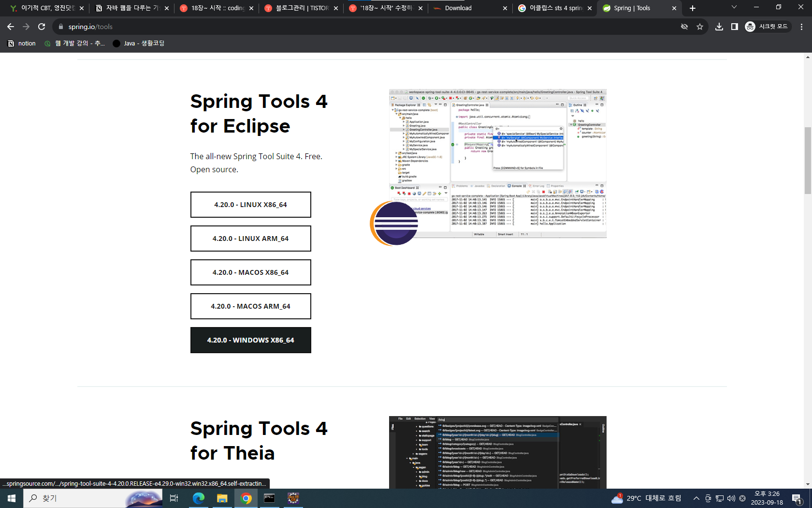Open the notification center icon
The width and height of the screenshot is (812, 508).
[797, 498]
